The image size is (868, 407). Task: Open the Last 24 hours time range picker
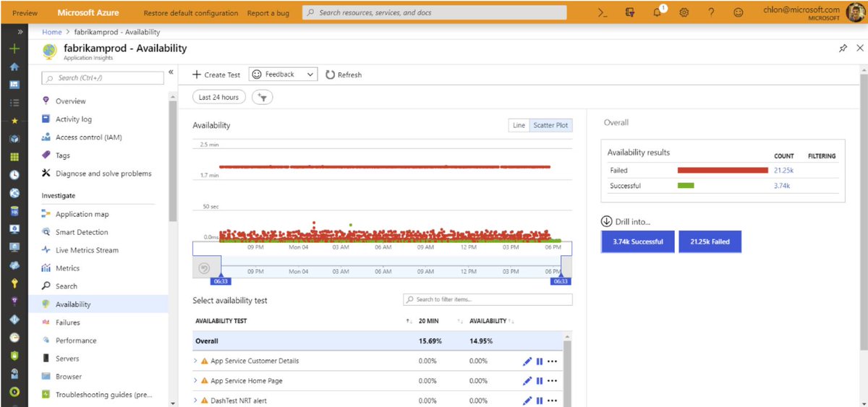[x=219, y=97]
